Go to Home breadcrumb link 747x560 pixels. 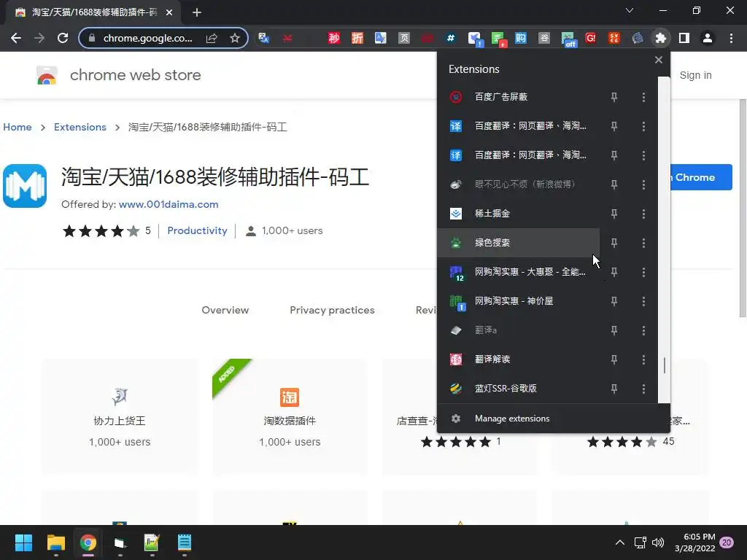pos(18,127)
